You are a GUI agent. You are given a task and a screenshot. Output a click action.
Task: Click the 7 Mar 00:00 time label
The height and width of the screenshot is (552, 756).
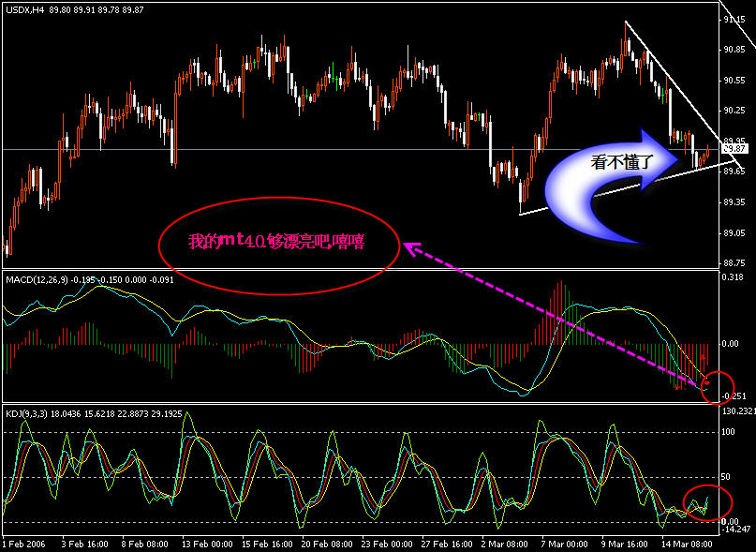pos(566,545)
